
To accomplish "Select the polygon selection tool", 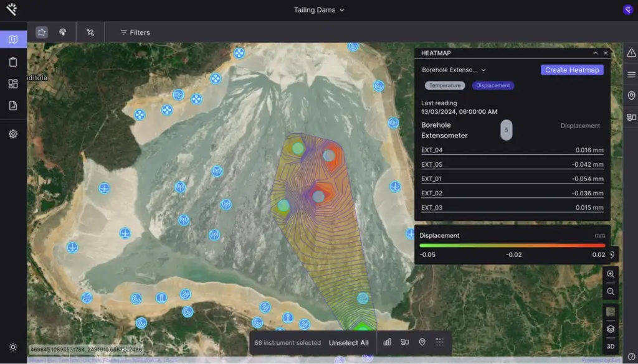I will (x=42, y=32).
